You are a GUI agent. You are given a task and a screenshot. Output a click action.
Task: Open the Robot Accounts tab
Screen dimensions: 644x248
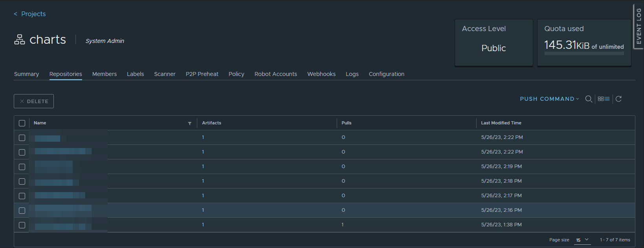(276, 74)
